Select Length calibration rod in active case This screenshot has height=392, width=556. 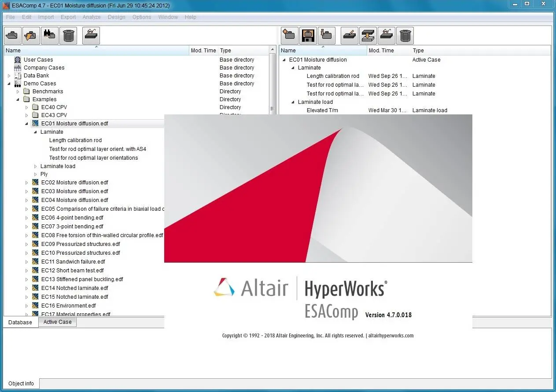333,76
